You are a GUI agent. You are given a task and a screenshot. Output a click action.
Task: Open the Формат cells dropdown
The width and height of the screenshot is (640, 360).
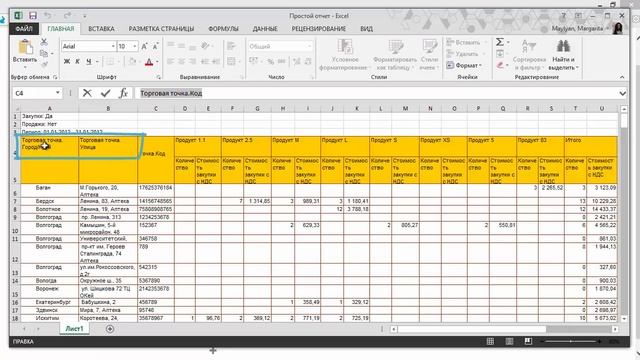[x=464, y=65]
